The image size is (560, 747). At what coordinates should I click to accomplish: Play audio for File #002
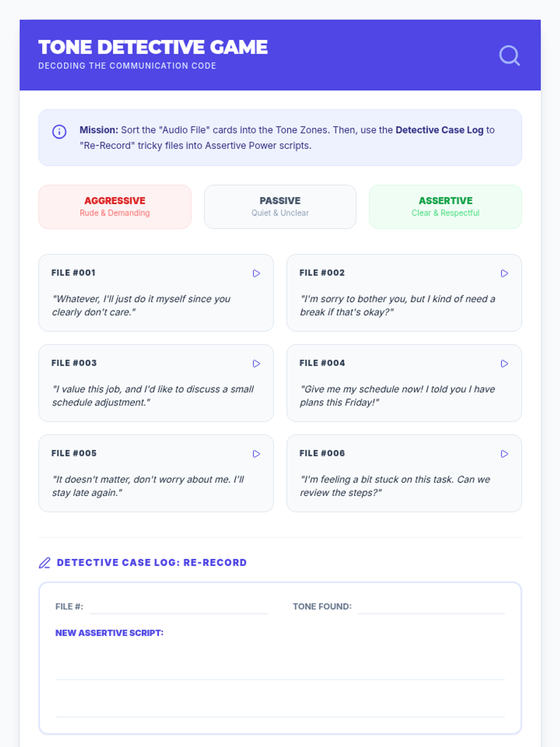[x=504, y=273]
